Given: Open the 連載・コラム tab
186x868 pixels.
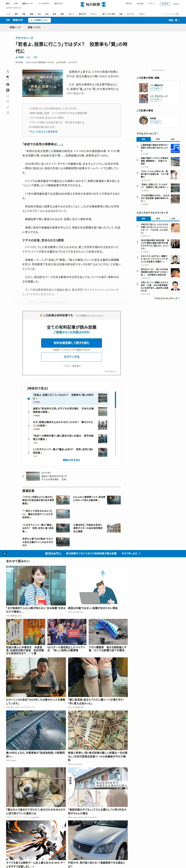Looking at the screenshot, I should tap(34, 27).
